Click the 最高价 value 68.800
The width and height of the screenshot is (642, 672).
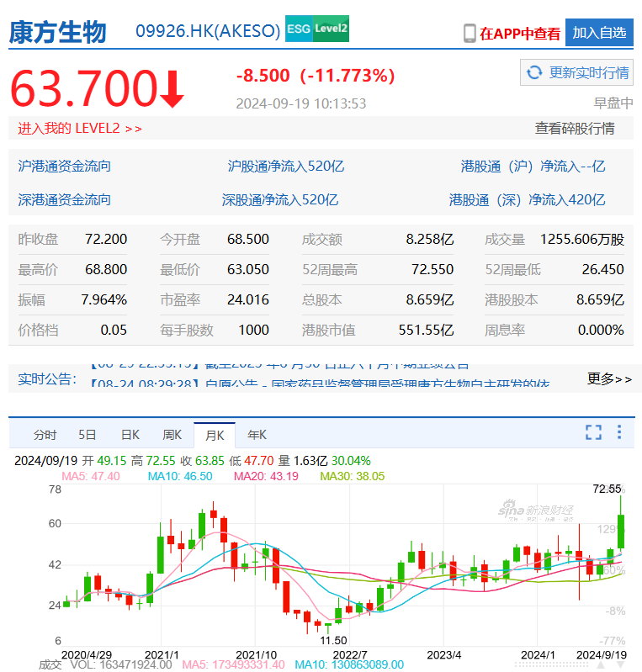[106, 270]
